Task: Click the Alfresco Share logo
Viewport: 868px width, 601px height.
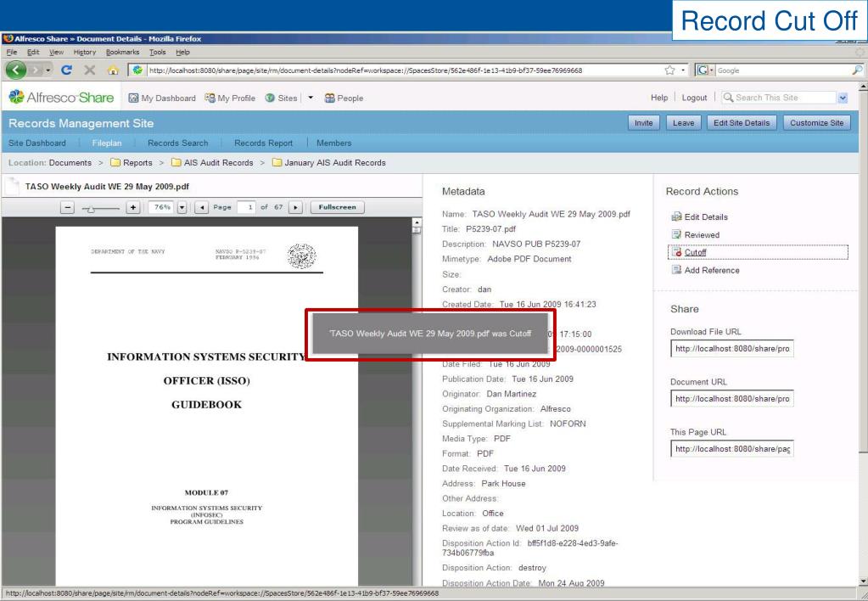Action: pos(61,98)
